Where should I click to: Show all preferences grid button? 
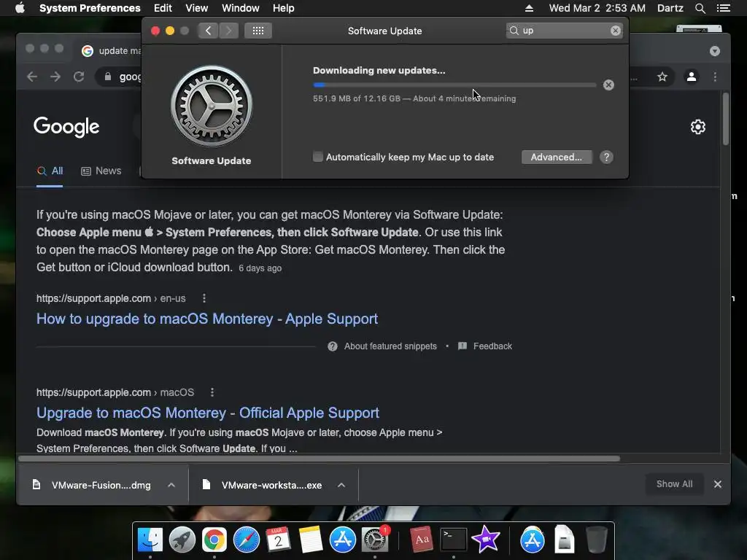pyautogui.click(x=258, y=31)
